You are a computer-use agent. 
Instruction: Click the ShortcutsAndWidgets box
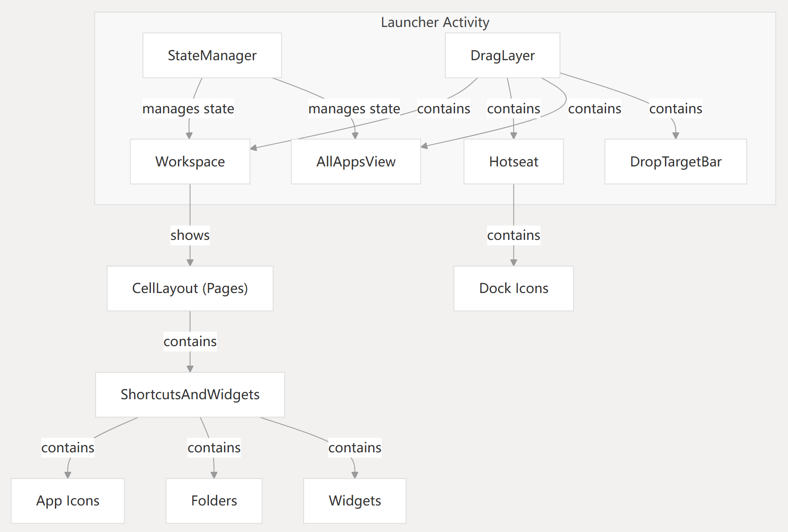190,394
